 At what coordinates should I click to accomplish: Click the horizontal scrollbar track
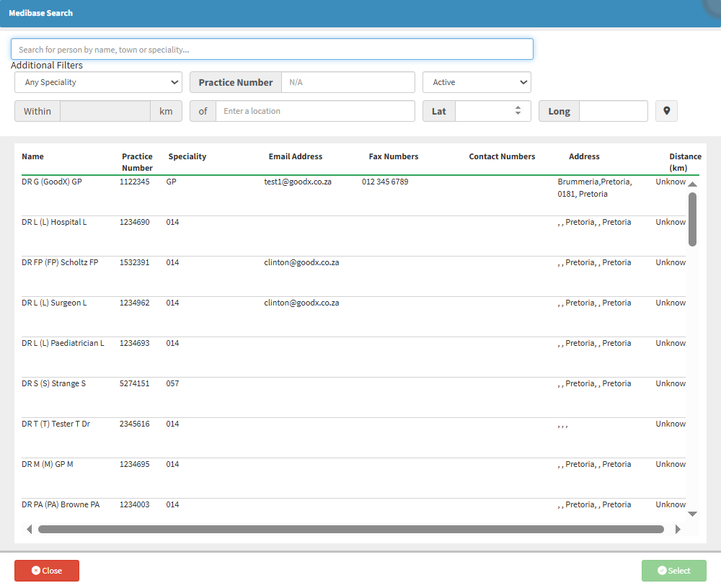point(350,529)
